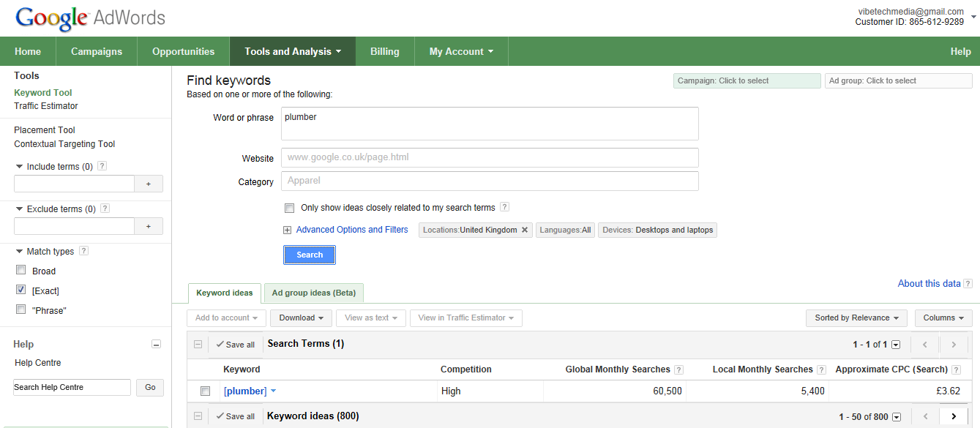This screenshot has height=428, width=980.
Task: Click the question mark beside About this data
Action: coord(968,284)
